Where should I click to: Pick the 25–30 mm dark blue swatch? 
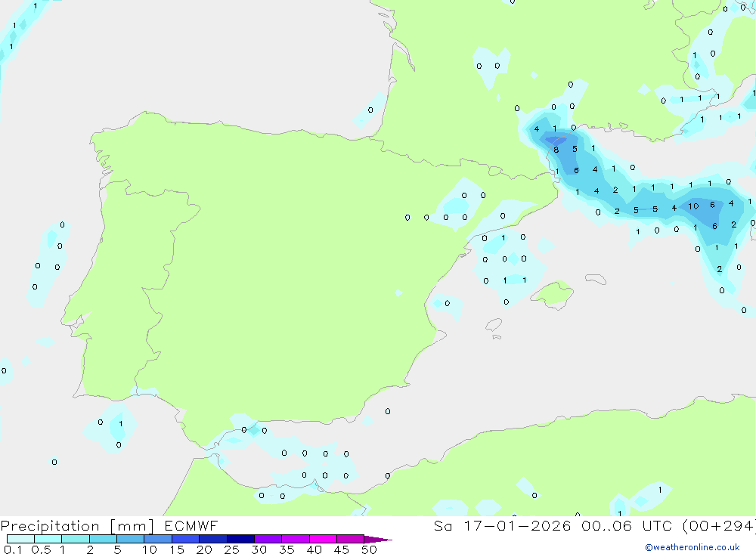(x=240, y=539)
